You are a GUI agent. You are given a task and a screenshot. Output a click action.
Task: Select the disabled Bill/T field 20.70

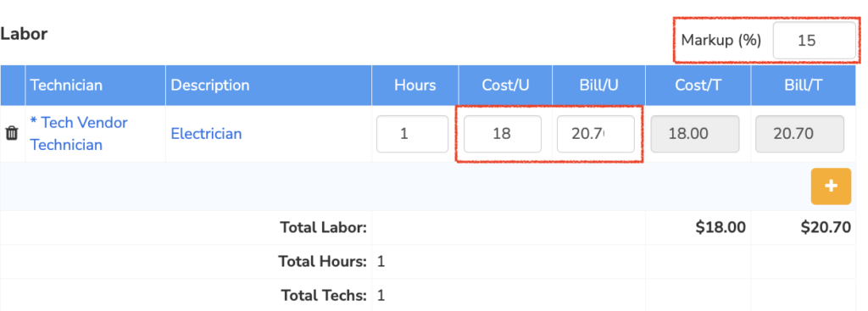tap(800, 134)
